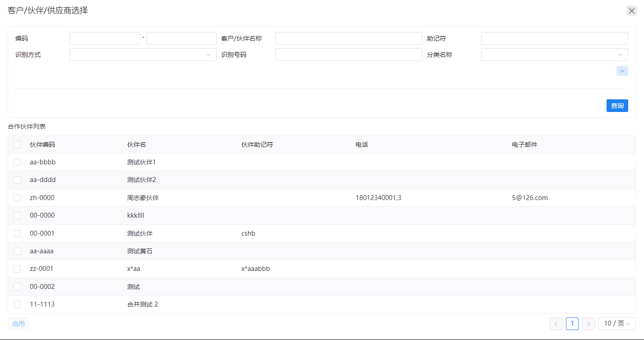Expand more search filters chevron button
The width and height of the screenshot is (644, 340).
622,71
